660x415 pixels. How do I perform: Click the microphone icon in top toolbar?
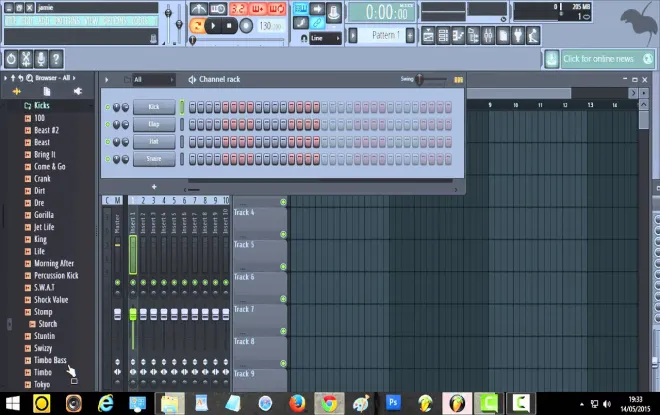(41, 59)
